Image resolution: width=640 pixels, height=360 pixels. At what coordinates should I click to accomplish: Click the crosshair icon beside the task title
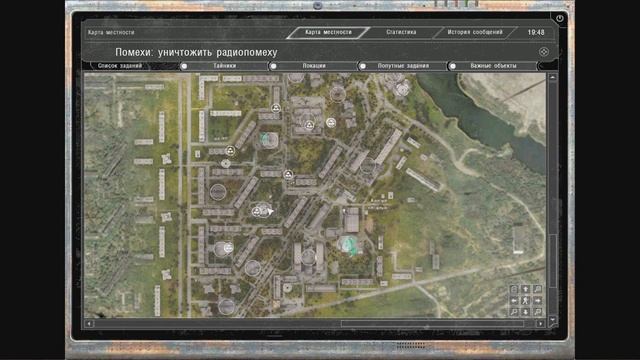(x=544, y=52)
